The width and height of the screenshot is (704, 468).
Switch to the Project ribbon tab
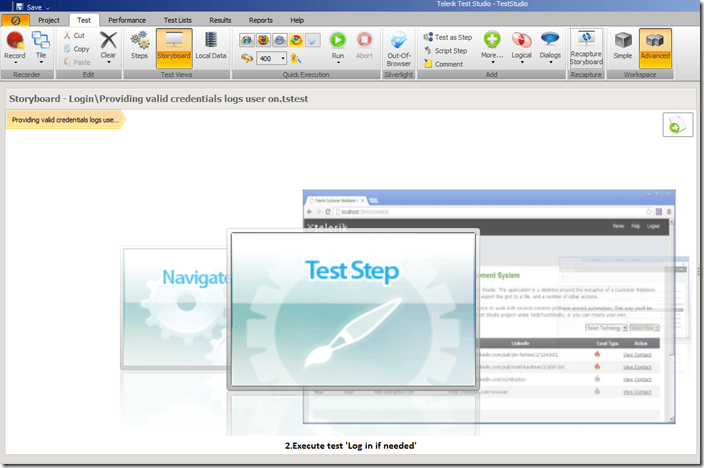(x=48, y=20)
